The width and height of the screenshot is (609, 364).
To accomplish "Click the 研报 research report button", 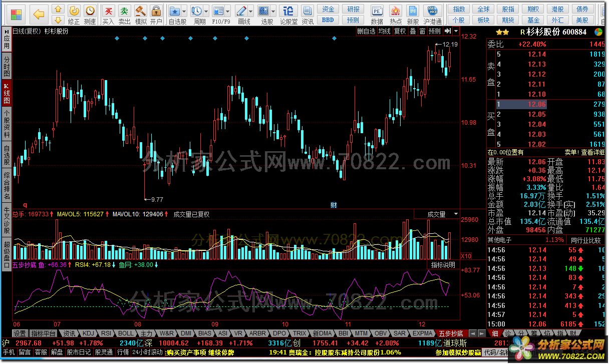I will tap(353, 9).
